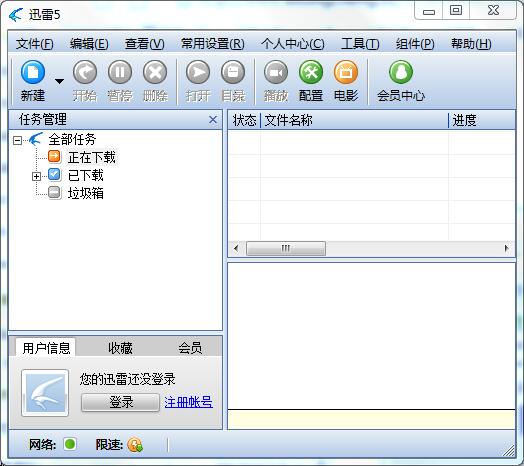Close the 迅雷5 window
Screen dimensions: 524x466
click(493, 11)
